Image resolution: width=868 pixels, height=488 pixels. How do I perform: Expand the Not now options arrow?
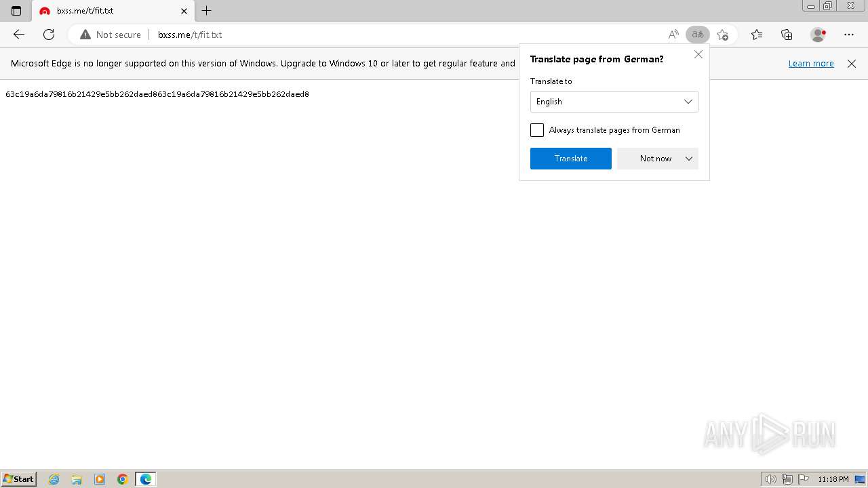(x=689, y=159)
